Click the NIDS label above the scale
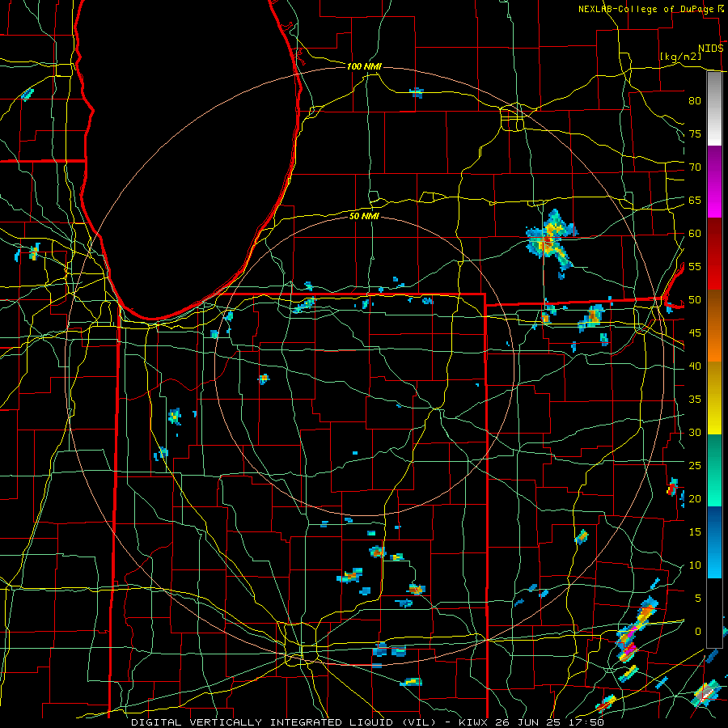Image resolution: width=728 pixels, height=728 pixels. [x=711, y=49]
